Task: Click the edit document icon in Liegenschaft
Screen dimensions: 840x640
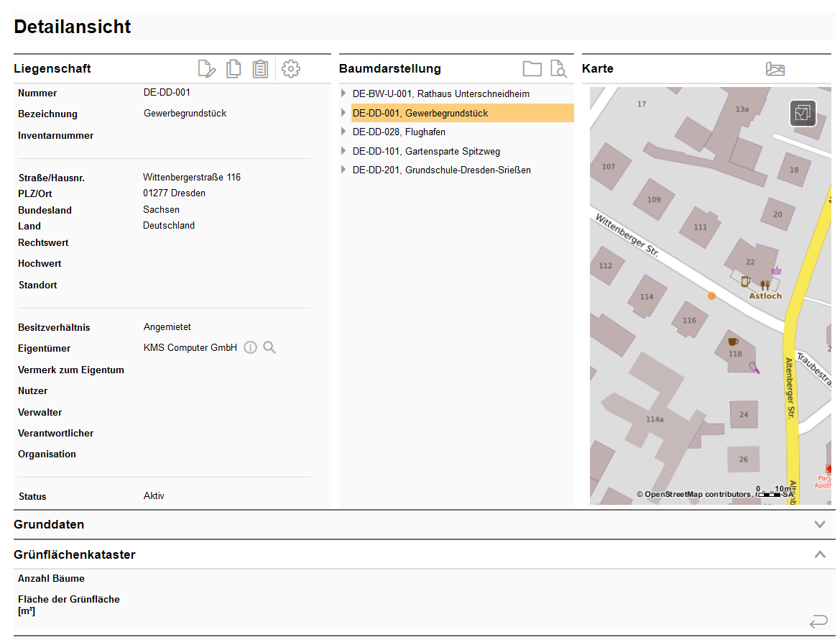Action: pyautogui.click(x=206, y=69)
